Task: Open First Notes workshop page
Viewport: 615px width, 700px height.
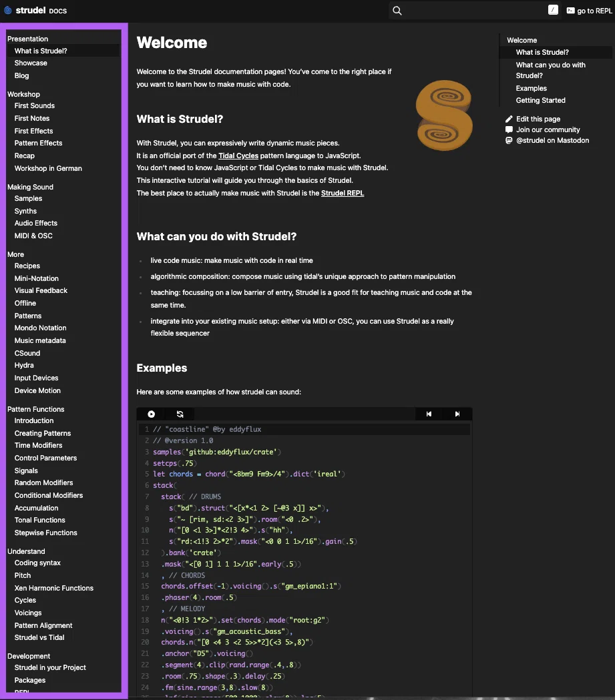Action: click(x=31, y=118)
